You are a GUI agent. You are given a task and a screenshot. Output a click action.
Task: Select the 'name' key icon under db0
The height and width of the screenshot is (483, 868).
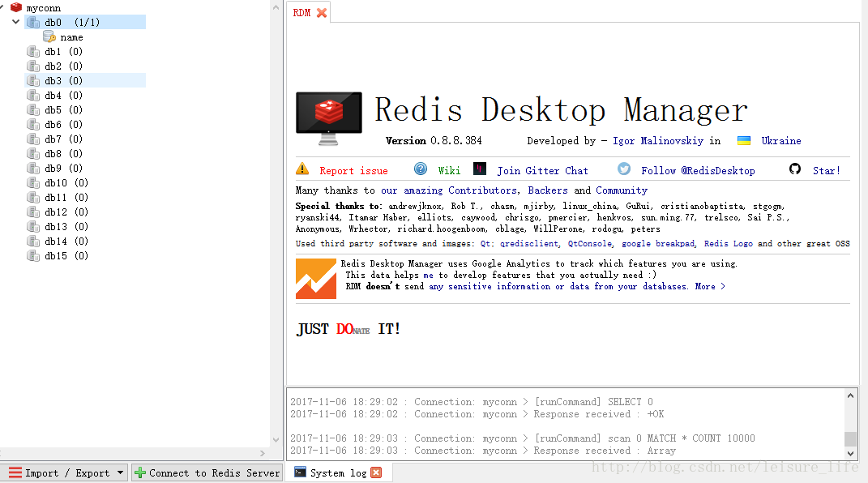click(x=49, y=37)
